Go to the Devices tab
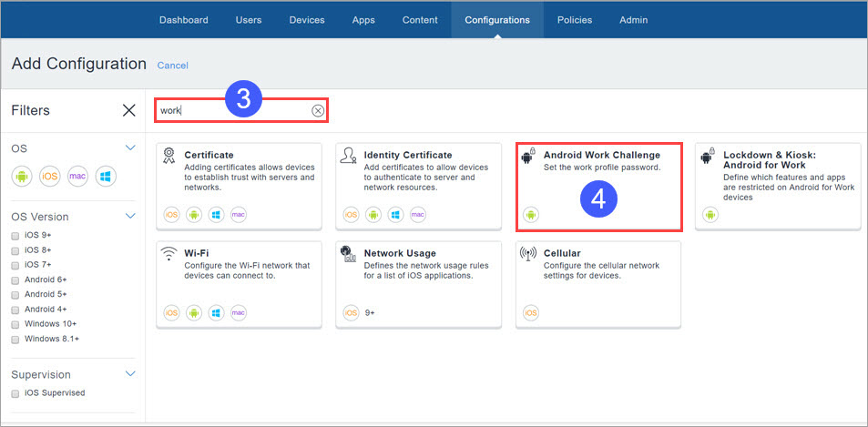Viewport: 868px width, 427px height. point(307,20)
